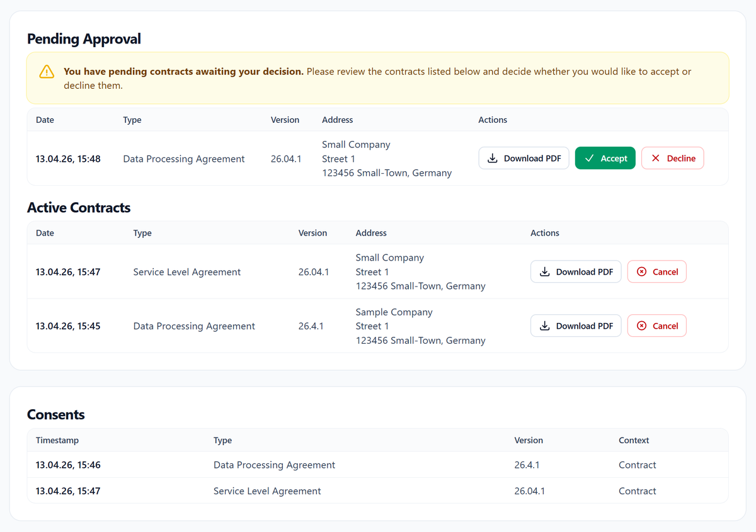Click the Actions column header in Active Contracts
Viewport: 756px width, 532px height.
pos(544,233)
